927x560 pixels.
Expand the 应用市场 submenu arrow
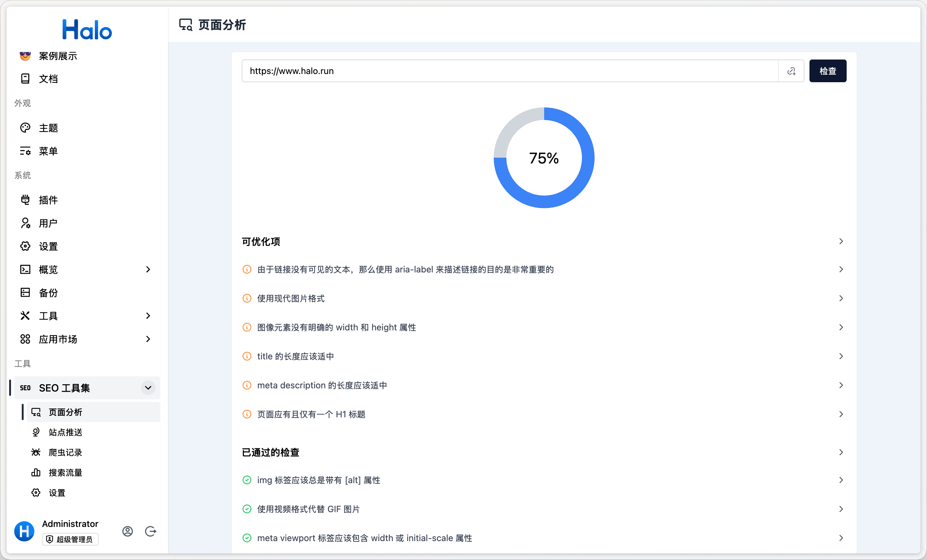click(148, 339)
